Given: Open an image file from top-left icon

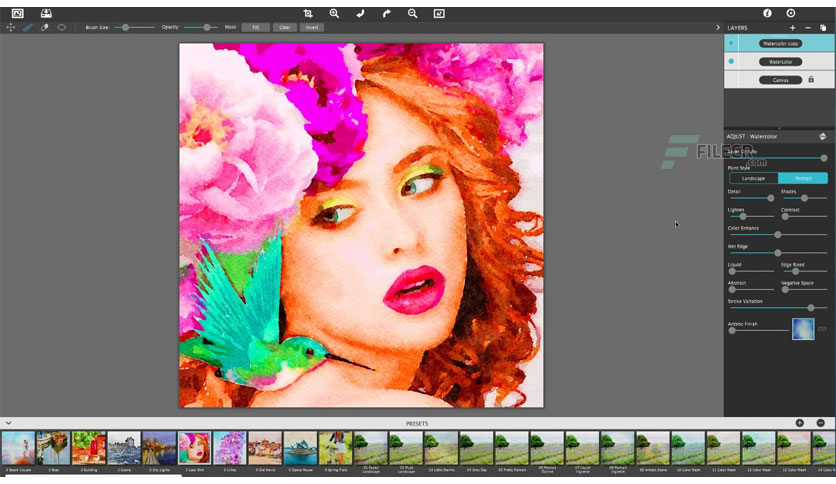Looking at the screenshot, I should click(18, 13).
